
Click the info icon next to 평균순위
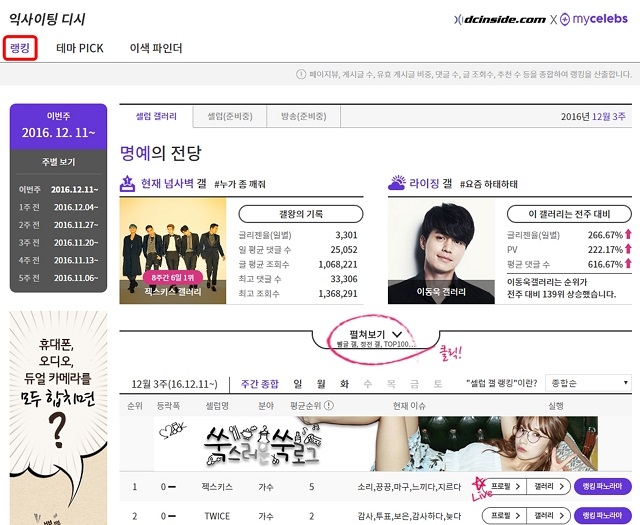click(329, 405)
